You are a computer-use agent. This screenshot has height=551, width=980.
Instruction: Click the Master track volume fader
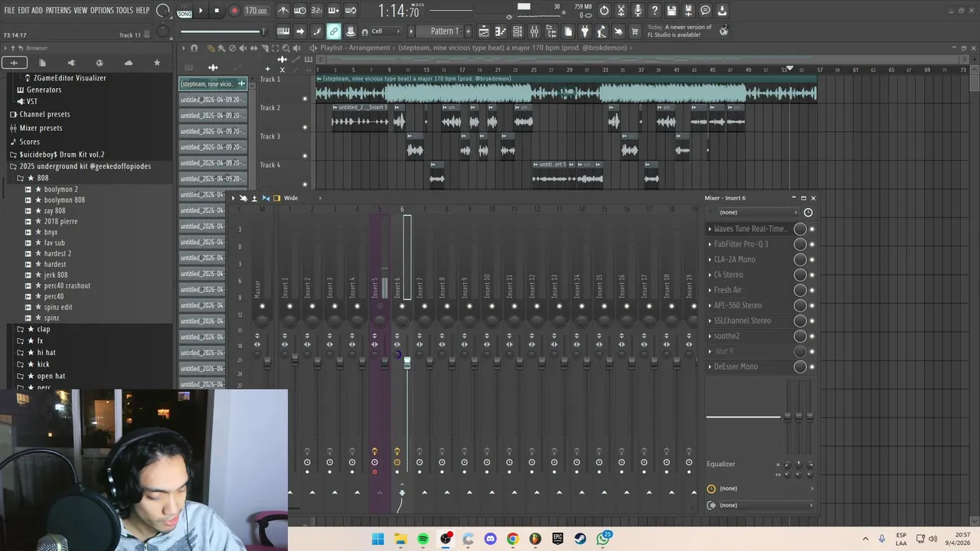[x=267, y=363]
